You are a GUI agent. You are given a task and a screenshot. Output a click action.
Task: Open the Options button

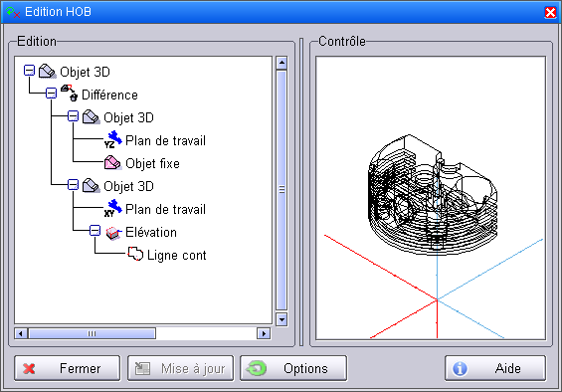click(x=293, y=368)
